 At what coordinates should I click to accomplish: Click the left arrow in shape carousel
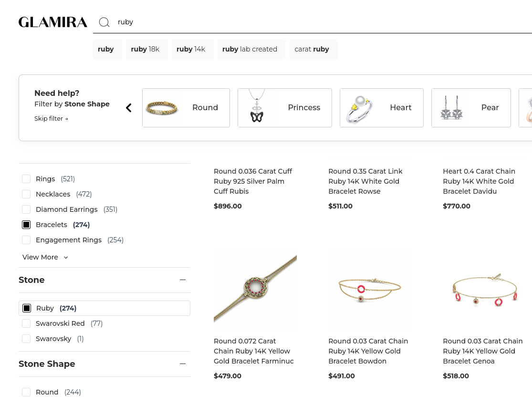pyautogui.click(x=128, y=108)
